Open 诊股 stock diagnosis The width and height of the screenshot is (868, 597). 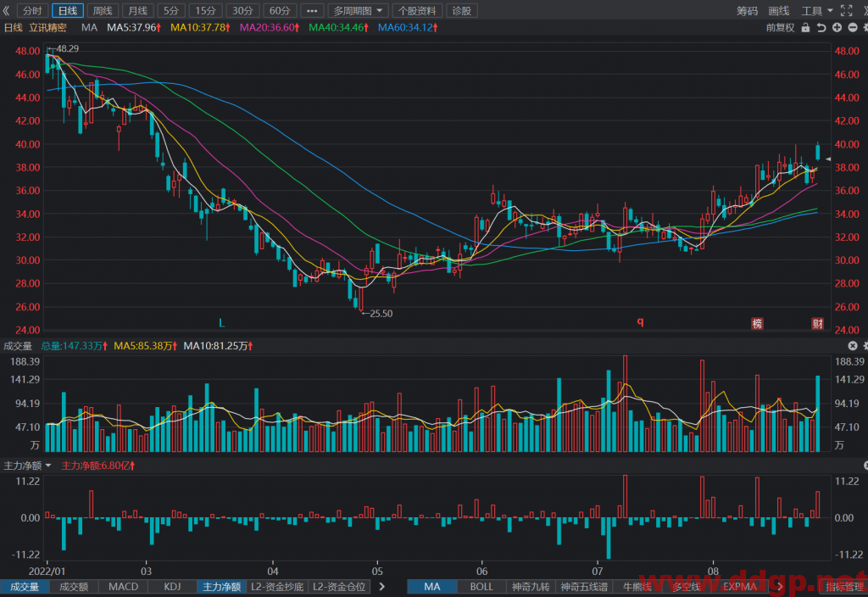(462, 10)
